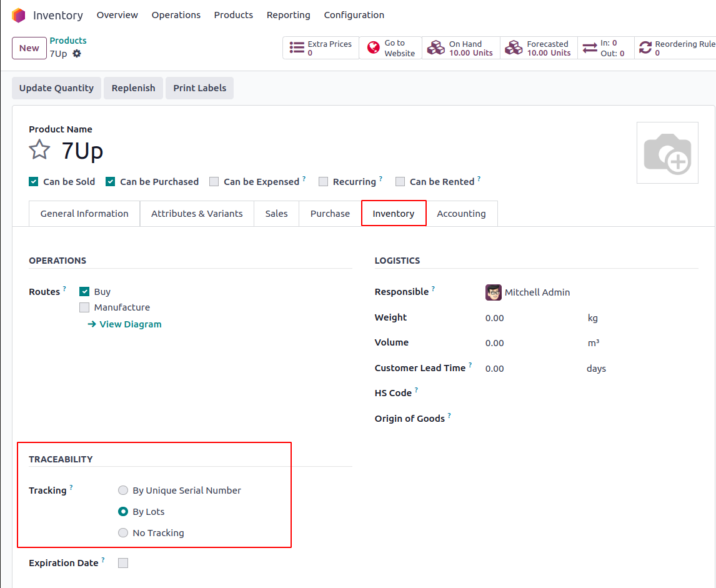Switch to the Accounting tab

(461, 214)
